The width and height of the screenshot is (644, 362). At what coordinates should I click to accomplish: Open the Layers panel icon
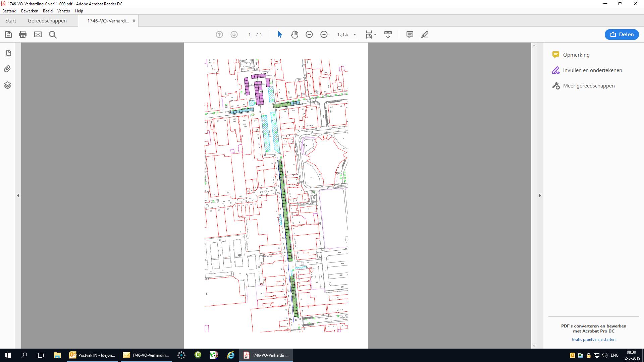(7, 85)
